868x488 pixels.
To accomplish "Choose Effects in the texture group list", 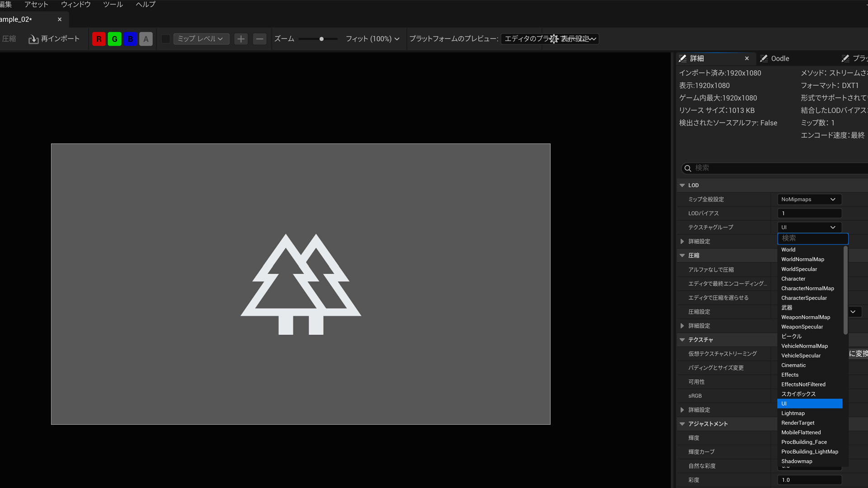I will pos(790,375).
